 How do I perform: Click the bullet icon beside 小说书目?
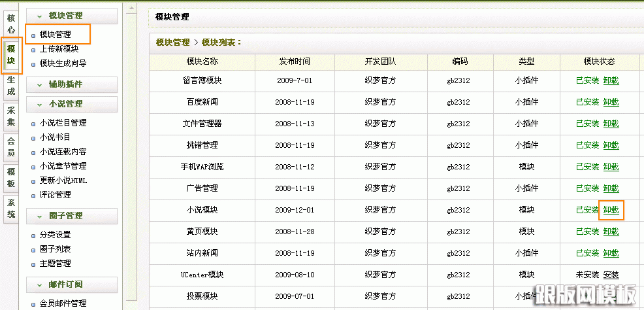pyautogui.click(x=33, y=138)
